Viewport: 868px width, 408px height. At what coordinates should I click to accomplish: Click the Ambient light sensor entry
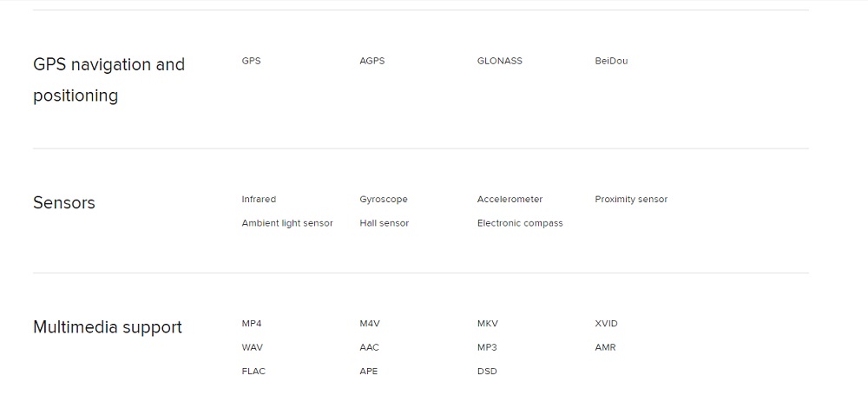[287, 223]
